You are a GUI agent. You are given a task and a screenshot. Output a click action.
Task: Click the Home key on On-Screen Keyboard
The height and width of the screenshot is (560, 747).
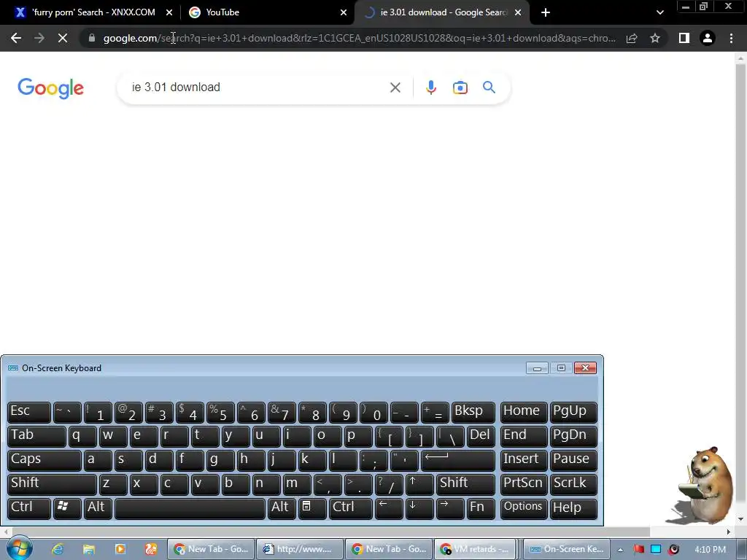point(524,412)
